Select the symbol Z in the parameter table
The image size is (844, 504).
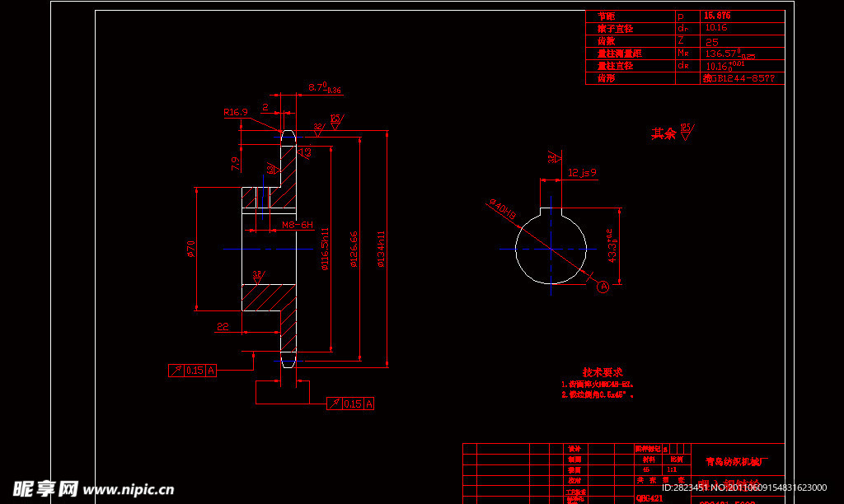click(x=681, y=41)
